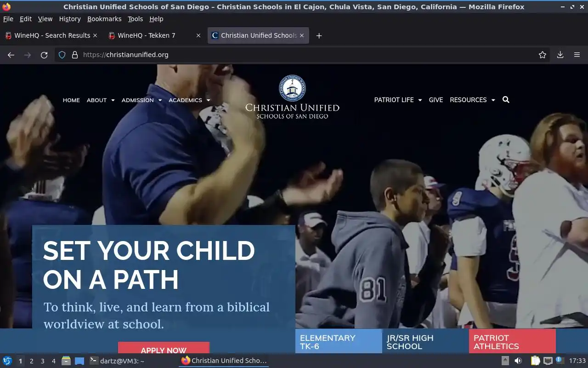Open the View menu
This screenshot has width=588, height=368.
(45, 19)
